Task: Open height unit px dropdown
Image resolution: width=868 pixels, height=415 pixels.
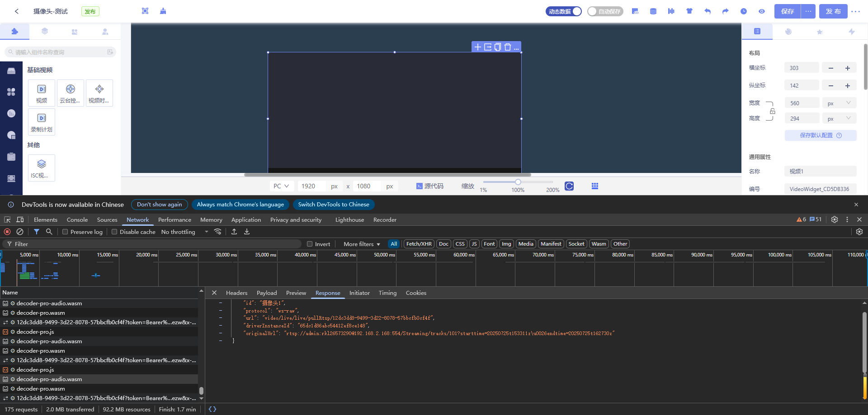Action: coord(839,118)
